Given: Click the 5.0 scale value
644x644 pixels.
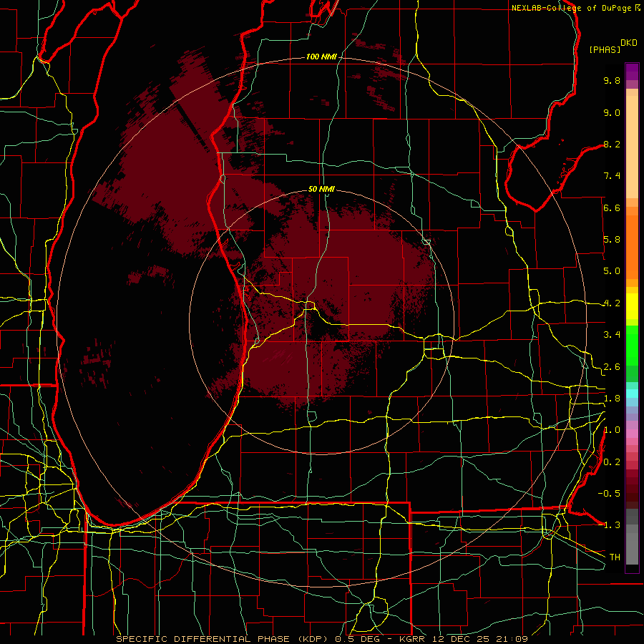Looking at the screenshot, I should [612, 271].
